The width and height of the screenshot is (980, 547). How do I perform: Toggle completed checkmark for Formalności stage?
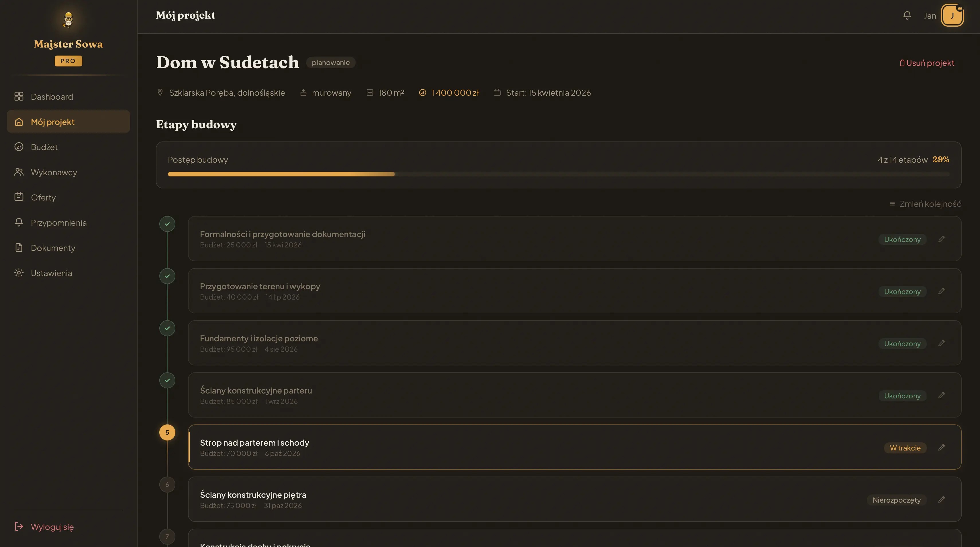[x=167, y=224]
